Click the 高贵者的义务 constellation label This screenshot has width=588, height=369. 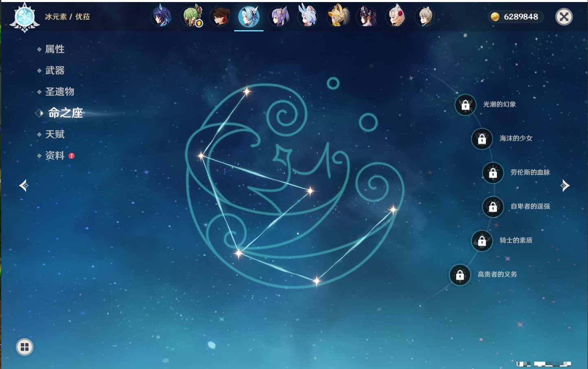[x=497, y=274]
